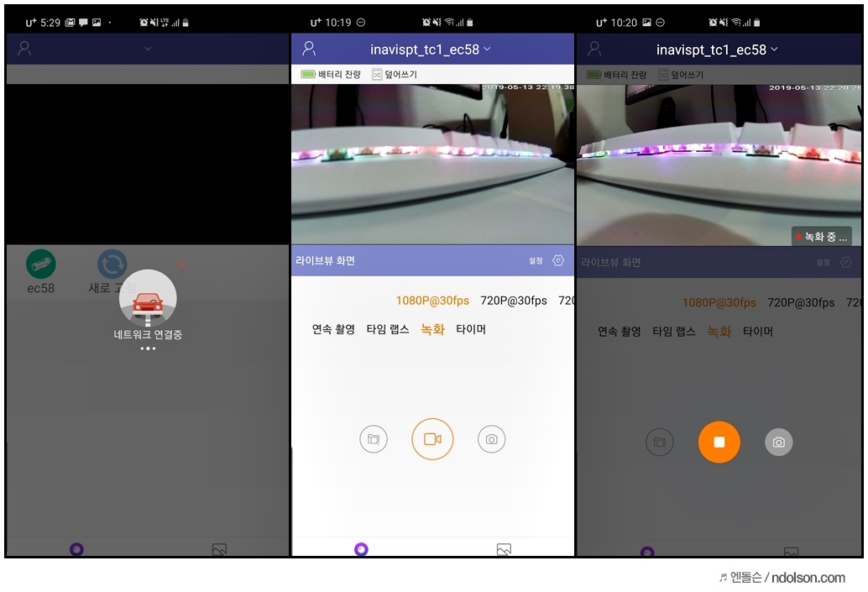Tap purple camera tab icon in middle screen
This screenshot has width=868, height=592.
[361, 549]
